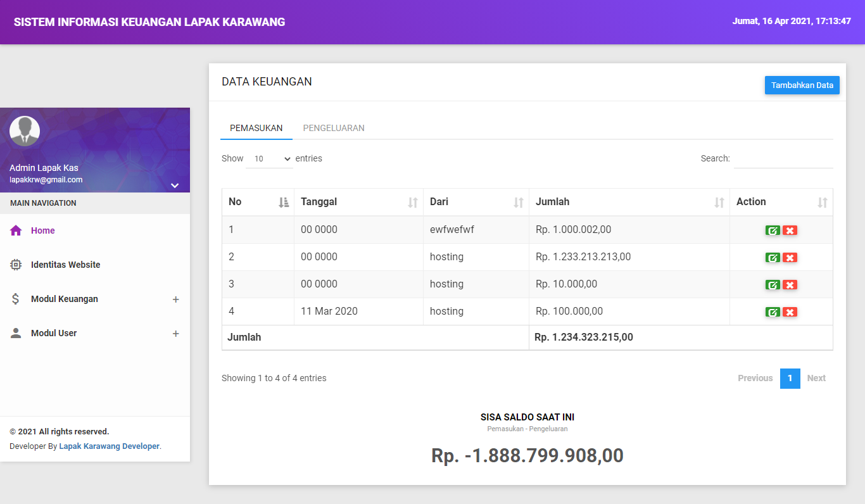Open the Show entries count dropdown

pyautogui.click(x=270, y=159)
